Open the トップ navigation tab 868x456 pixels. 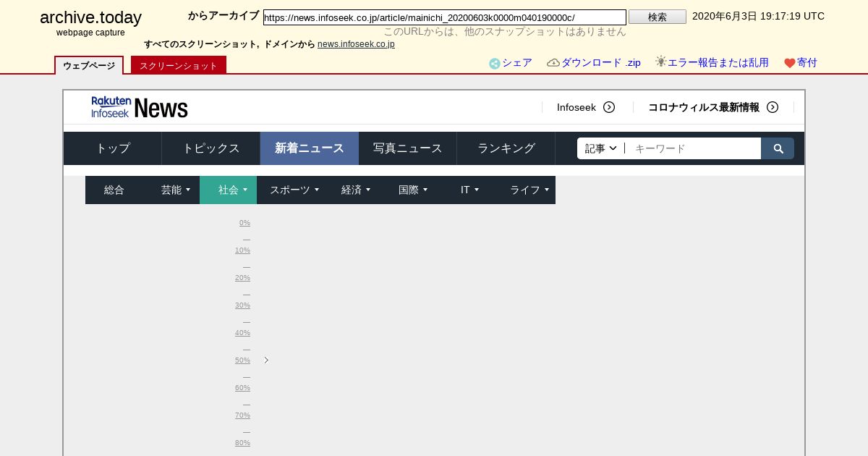click(113, 148)
